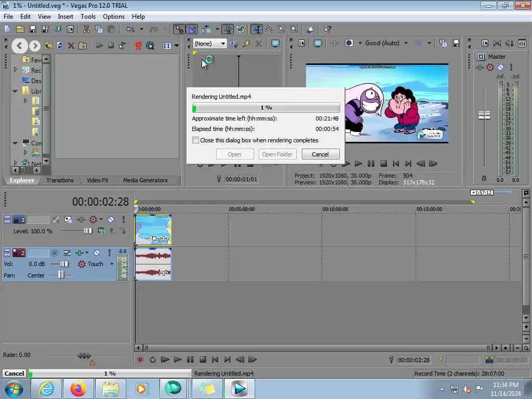Solo audio track 2 with exclamation icon
Image resolution: width=532 pixels, height=399 pixels.
(109, 253)
